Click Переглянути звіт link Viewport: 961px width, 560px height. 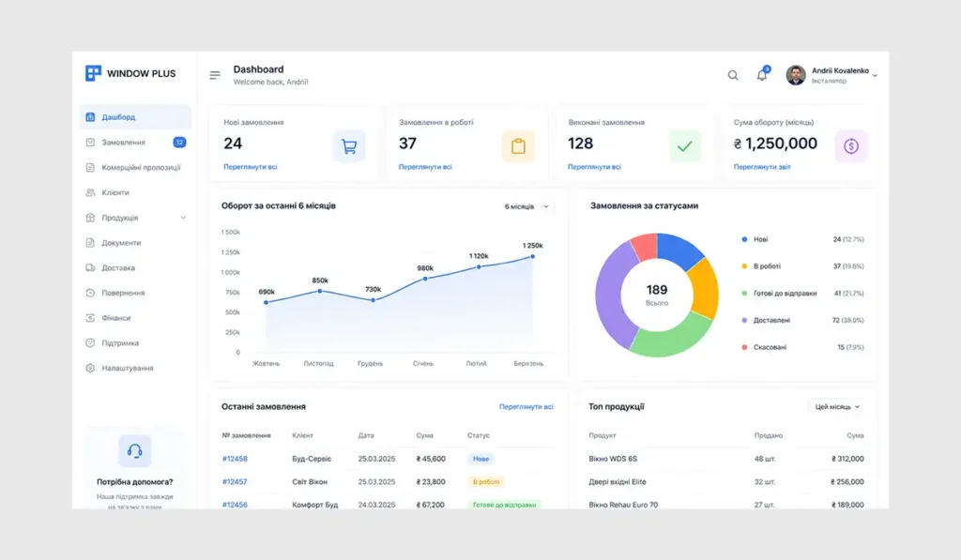pyautogui.click(x=762, y=167)
